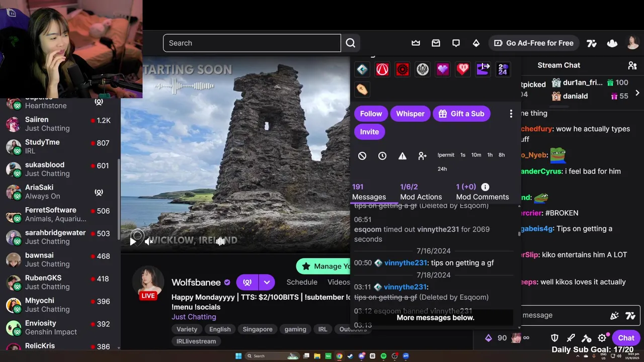
Task: Open Prime loot crown icon
Action: tap(416, 43)
